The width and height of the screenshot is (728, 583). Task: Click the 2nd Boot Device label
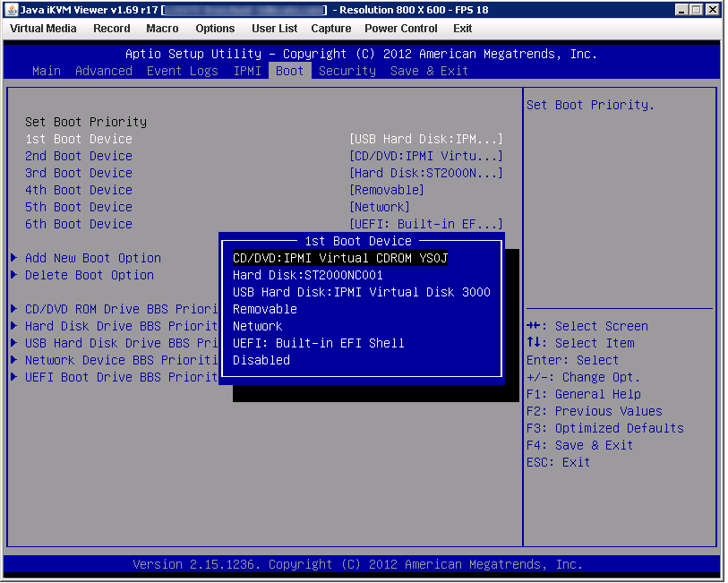pos(79,156)
